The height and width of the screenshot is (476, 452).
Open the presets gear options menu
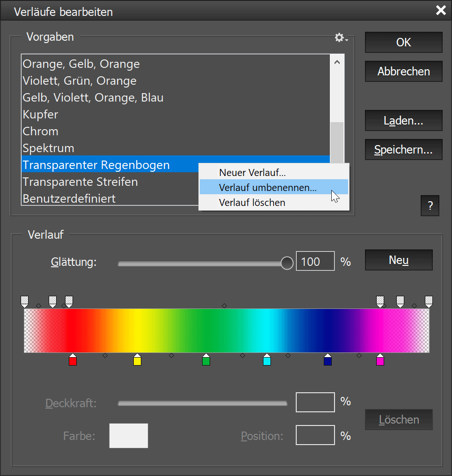(341, 38)
